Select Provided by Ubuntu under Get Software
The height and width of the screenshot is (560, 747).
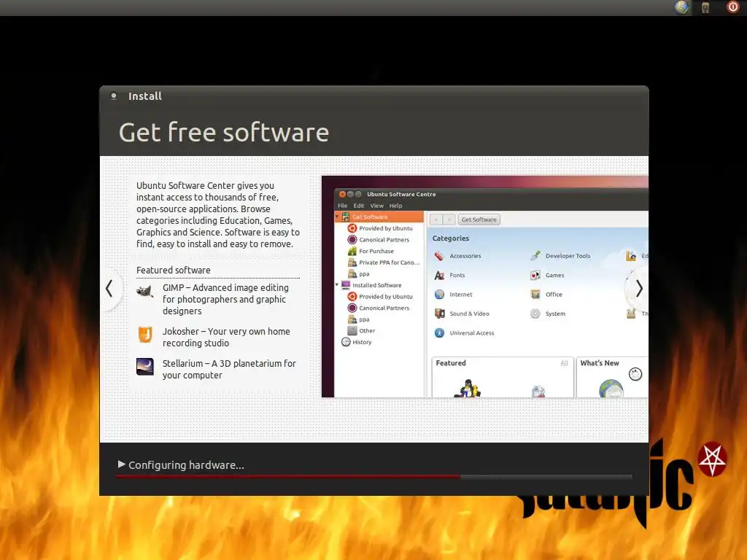385,228
